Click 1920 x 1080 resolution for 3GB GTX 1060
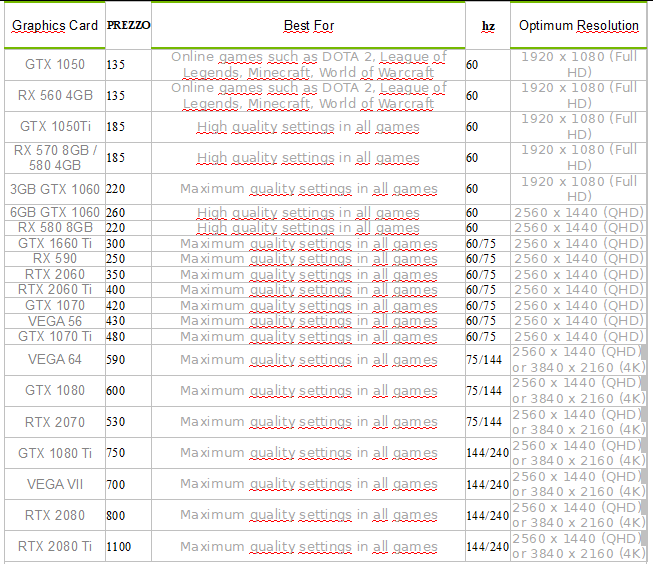The image size is (653, 564). click(x=579, y=189)
